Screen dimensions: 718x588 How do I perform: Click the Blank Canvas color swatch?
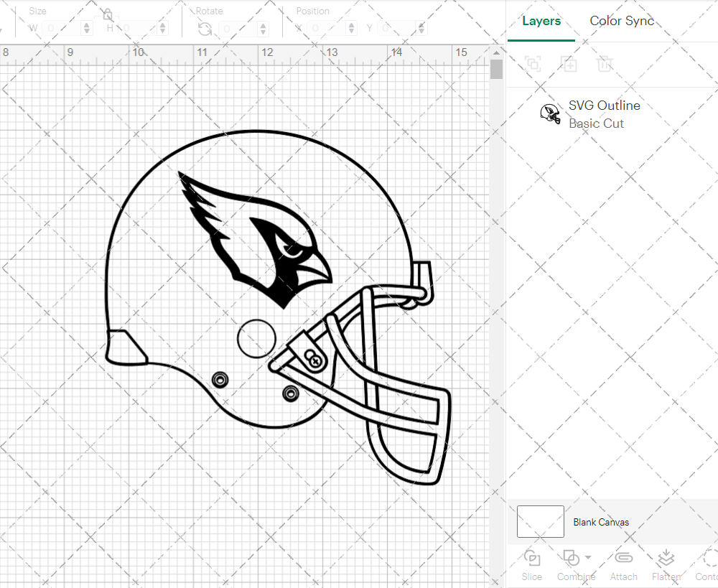point(540,522)
